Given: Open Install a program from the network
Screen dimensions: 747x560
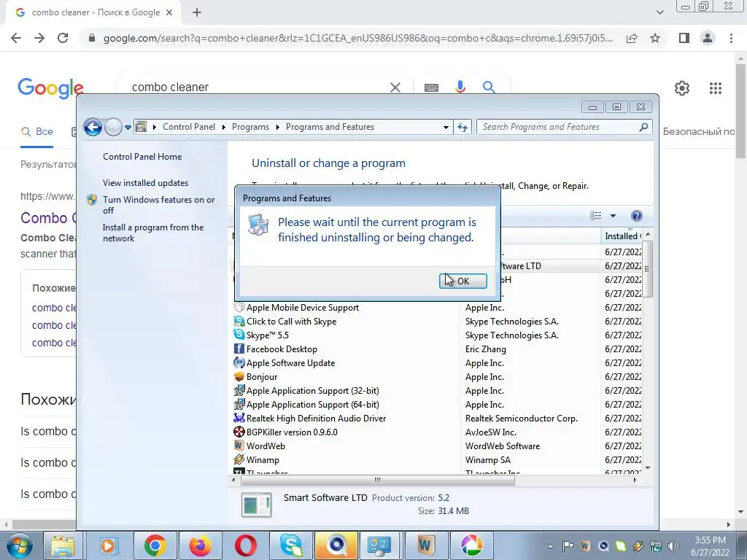Looking at the screenshot, I should point(153,233).
